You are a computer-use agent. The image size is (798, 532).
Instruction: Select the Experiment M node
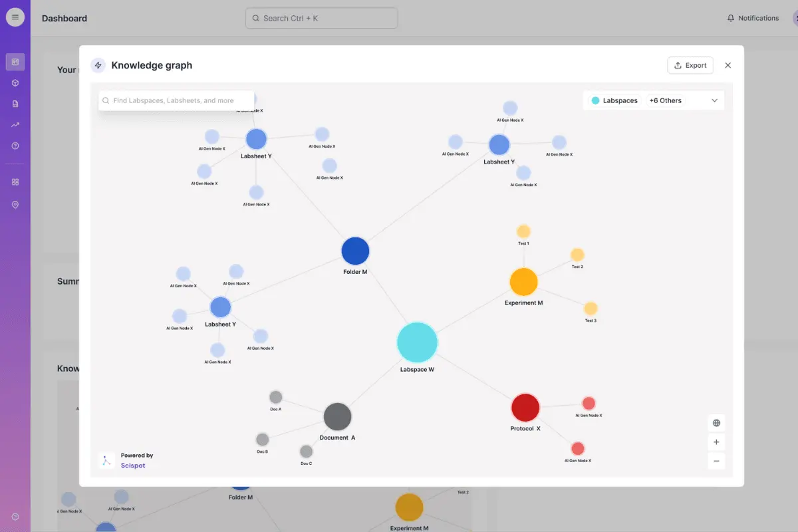[x=523, y=282]
